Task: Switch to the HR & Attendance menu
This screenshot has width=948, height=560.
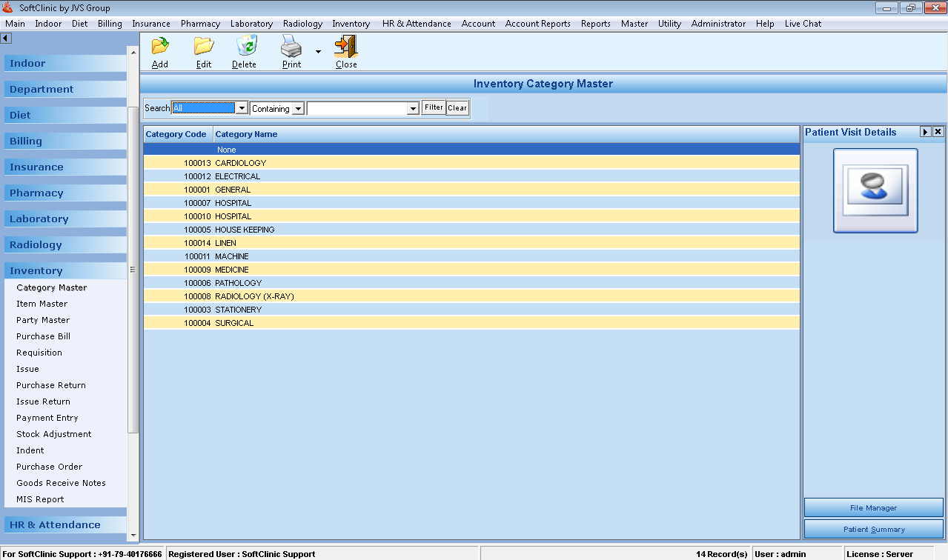Action: (x=417, y=23)
